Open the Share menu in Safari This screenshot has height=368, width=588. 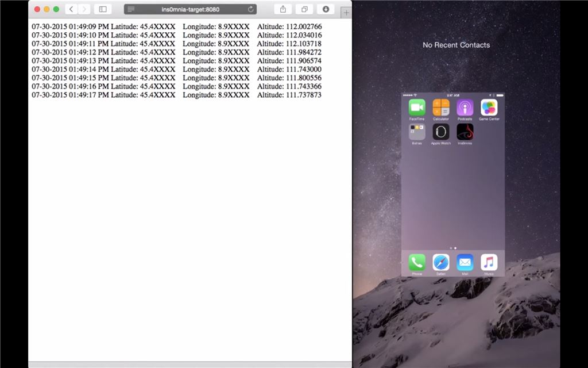click(283, 9)
